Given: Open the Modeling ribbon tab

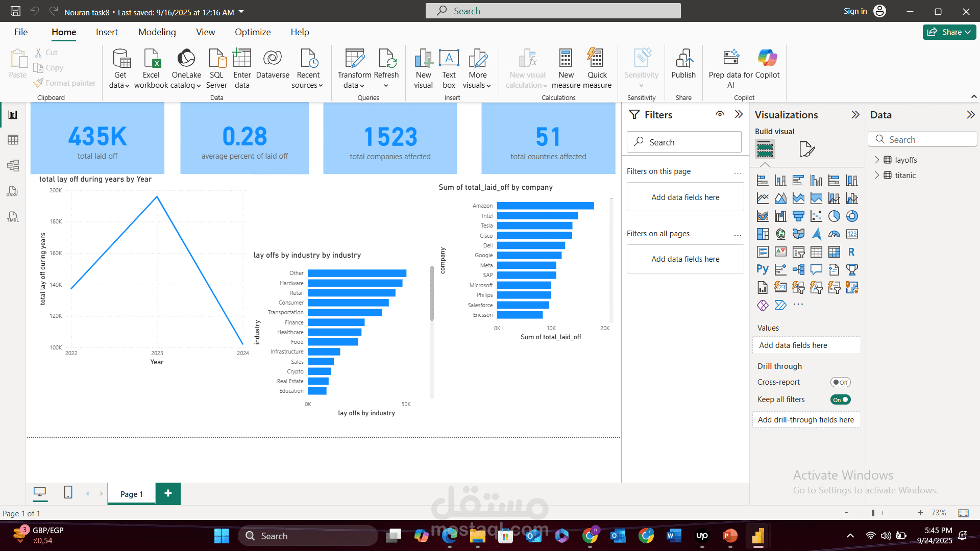Looking at the screenshot, I should [x=157, y=32].
